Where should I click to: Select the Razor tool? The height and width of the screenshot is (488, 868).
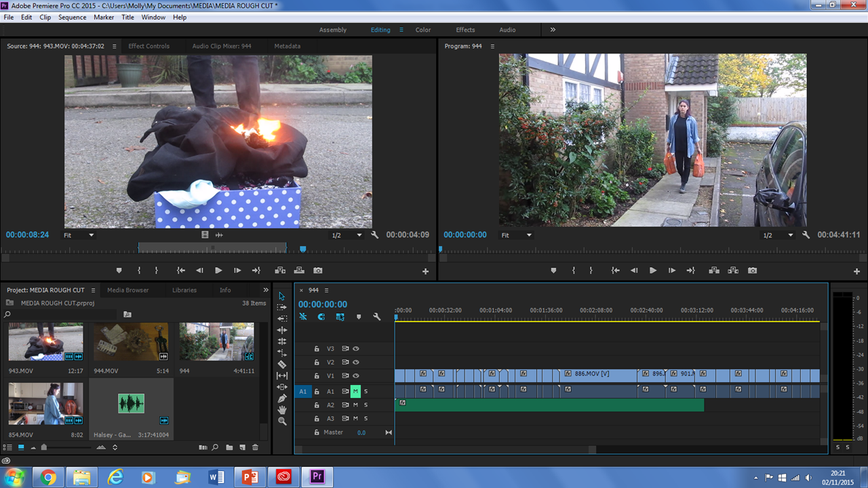click(282, 364)
